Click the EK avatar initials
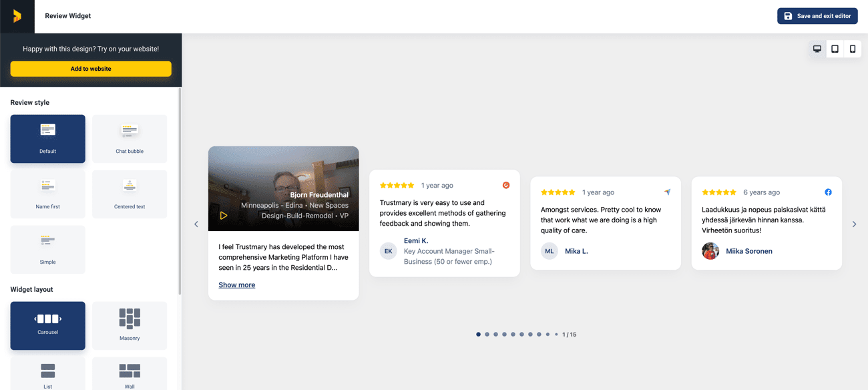Viewport: 868px width, 390px height. click(388, 251)
